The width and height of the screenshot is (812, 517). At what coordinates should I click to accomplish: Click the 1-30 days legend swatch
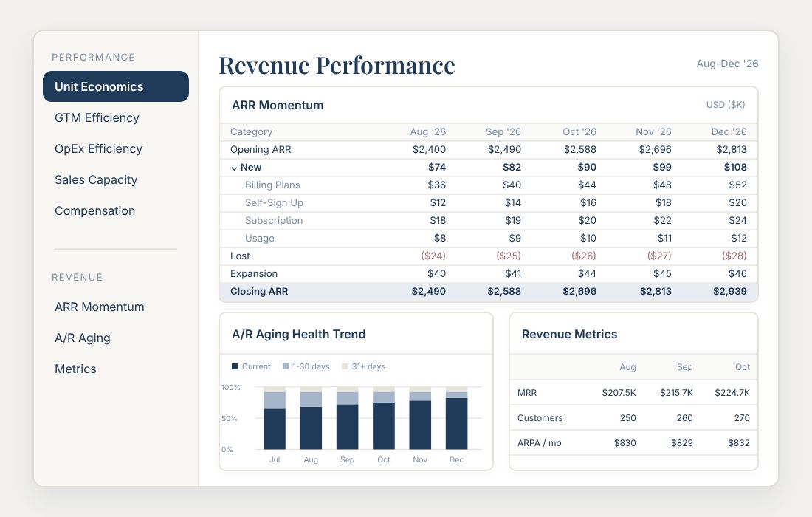[x=286, y=366]
